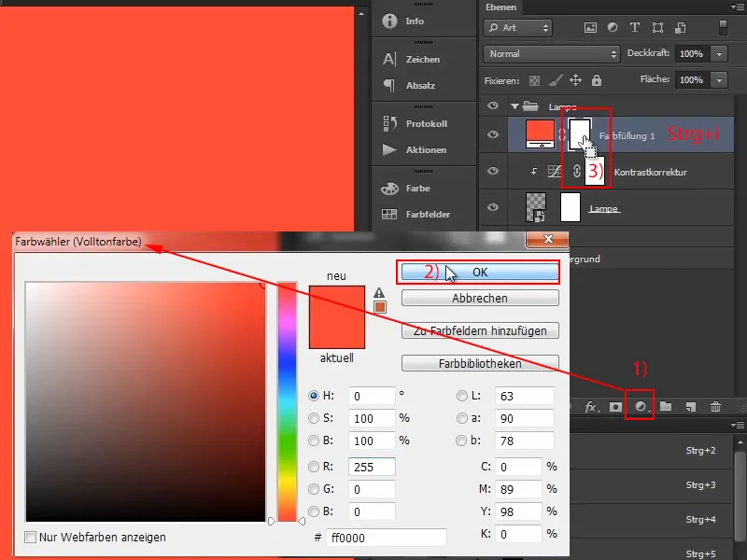The width and height of the screenshot is (747, 560).
Task: Create new fill or adjustment layer icon
Action: [641, 407]
